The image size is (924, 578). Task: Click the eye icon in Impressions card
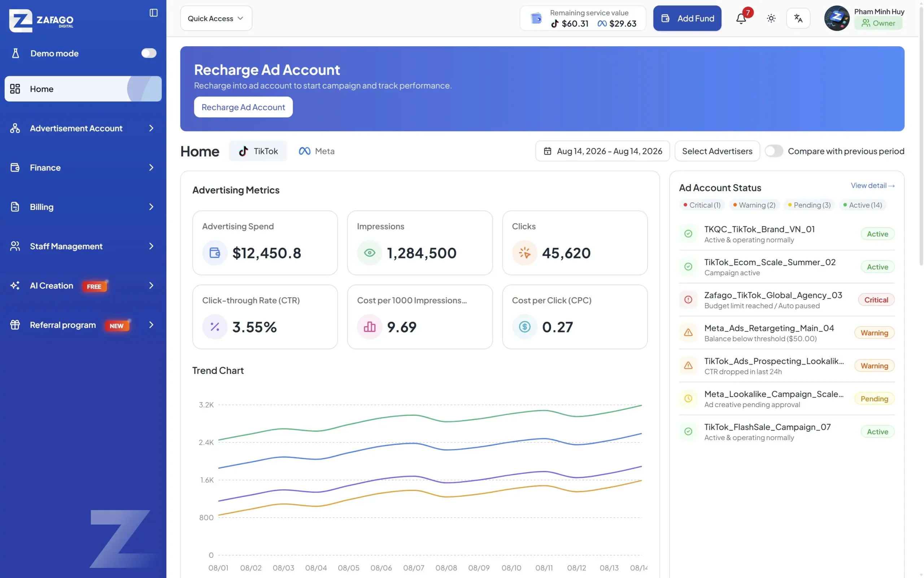[369, 253]
